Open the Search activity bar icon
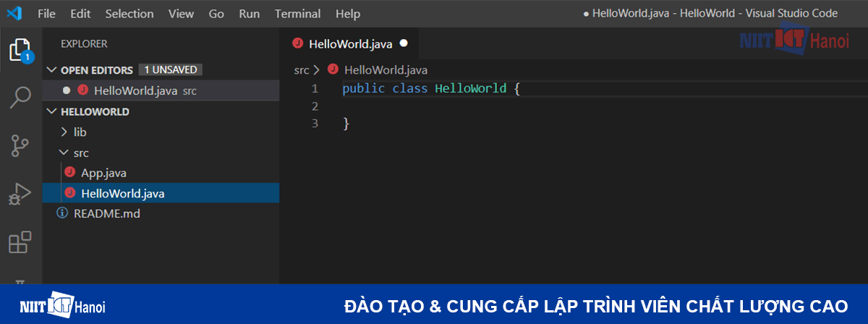 coord(21,98)
